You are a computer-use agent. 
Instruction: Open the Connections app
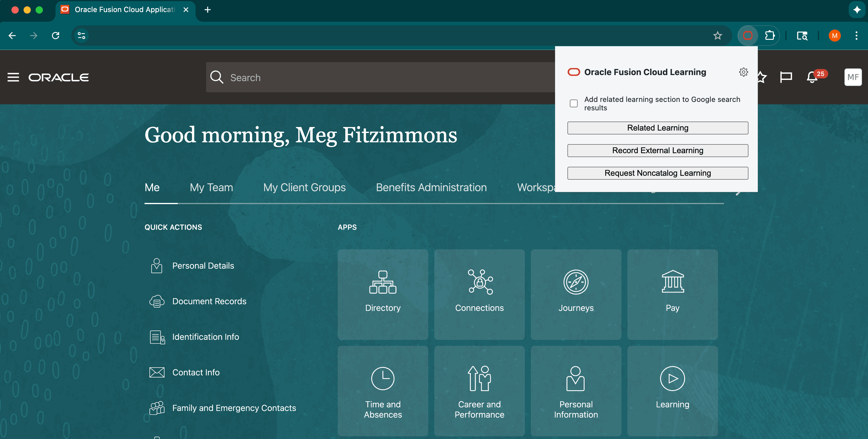coord(479,295)
